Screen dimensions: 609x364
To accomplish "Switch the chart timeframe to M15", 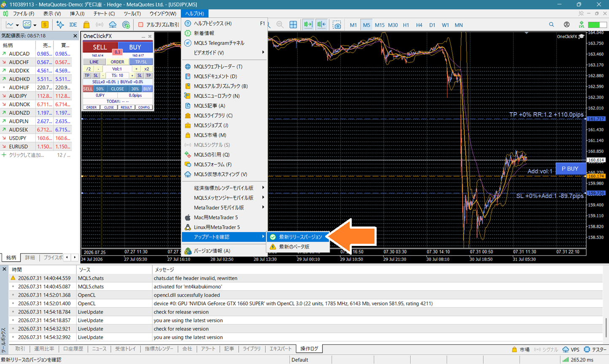I will click(x=380, y=25).
